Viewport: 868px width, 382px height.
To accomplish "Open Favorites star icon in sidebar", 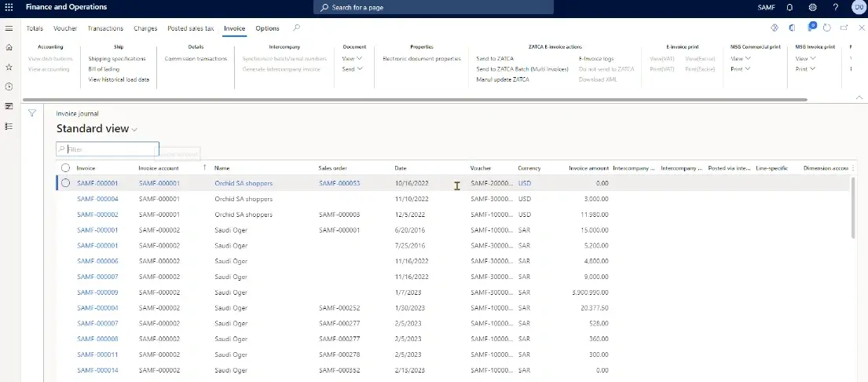I will point(9,68).
